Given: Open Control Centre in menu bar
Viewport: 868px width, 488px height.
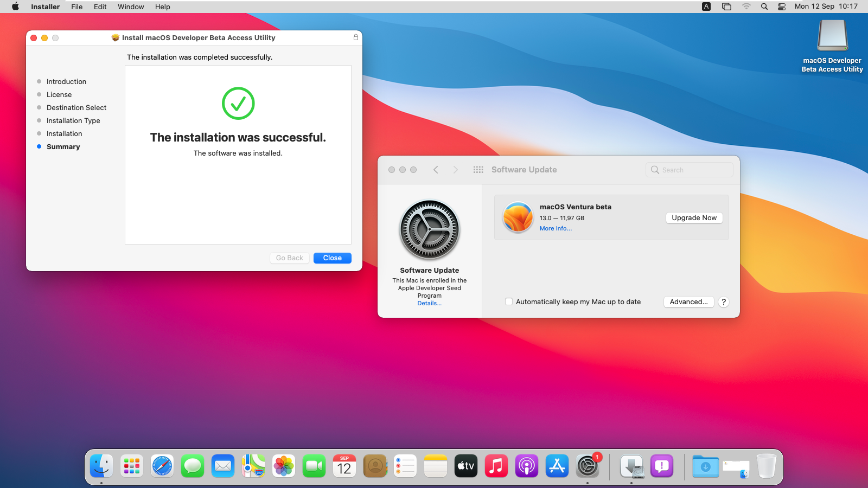Looking at the screenshot, I should point(782,7).
